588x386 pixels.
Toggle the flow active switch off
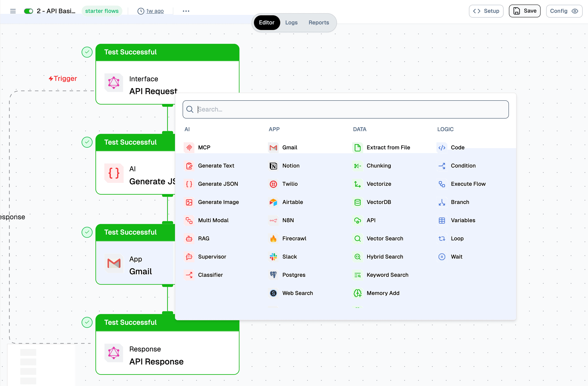coord(28,11)
